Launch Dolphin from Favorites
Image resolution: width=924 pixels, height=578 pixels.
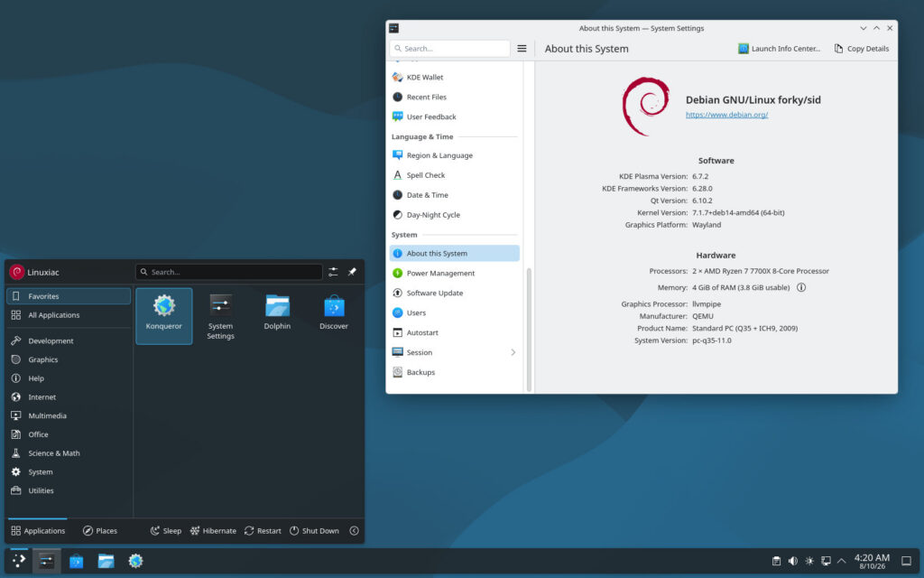point(277,315)
